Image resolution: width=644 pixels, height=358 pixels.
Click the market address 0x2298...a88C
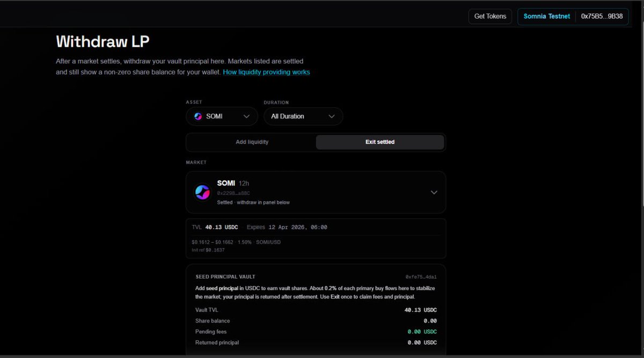(233, 193)
